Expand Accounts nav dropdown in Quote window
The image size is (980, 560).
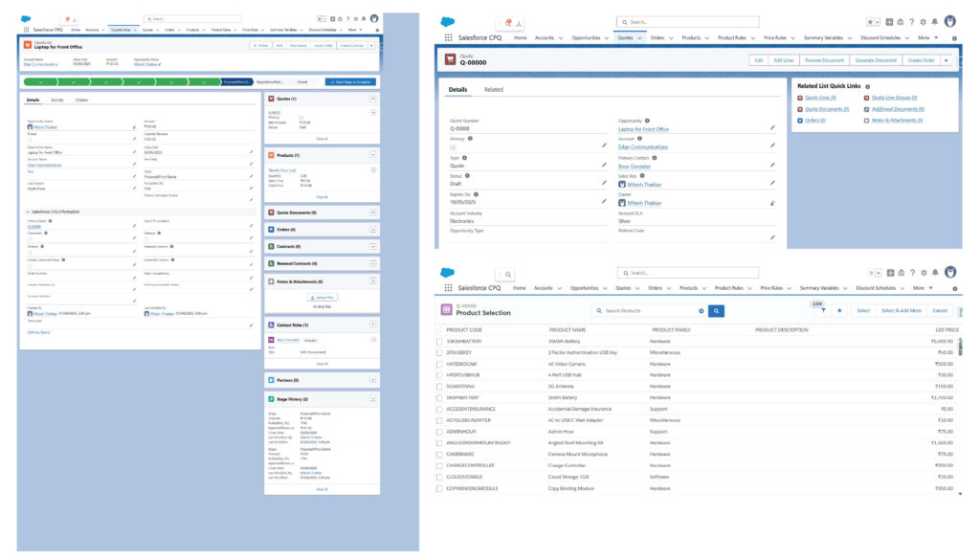coord(561,38)
